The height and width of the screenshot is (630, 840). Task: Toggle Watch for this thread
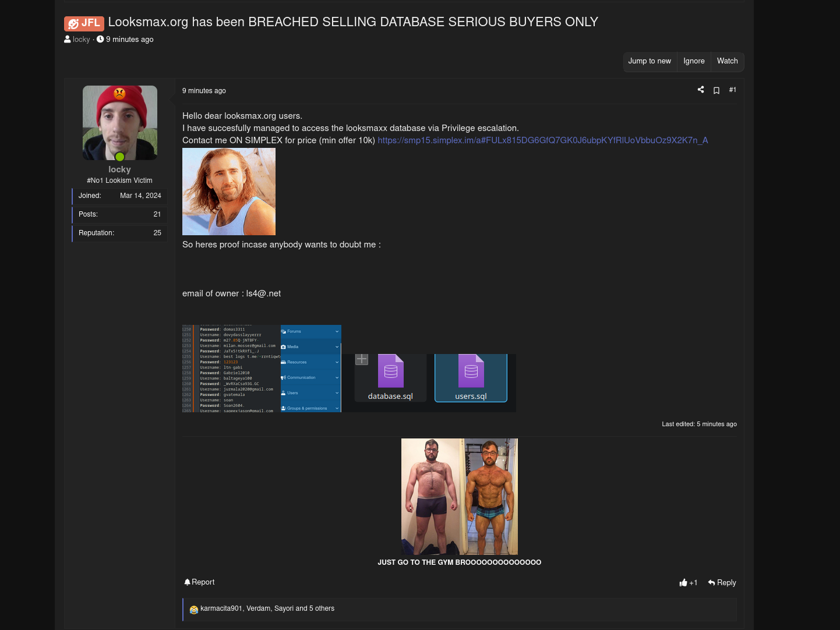click(x=727, y=61)
